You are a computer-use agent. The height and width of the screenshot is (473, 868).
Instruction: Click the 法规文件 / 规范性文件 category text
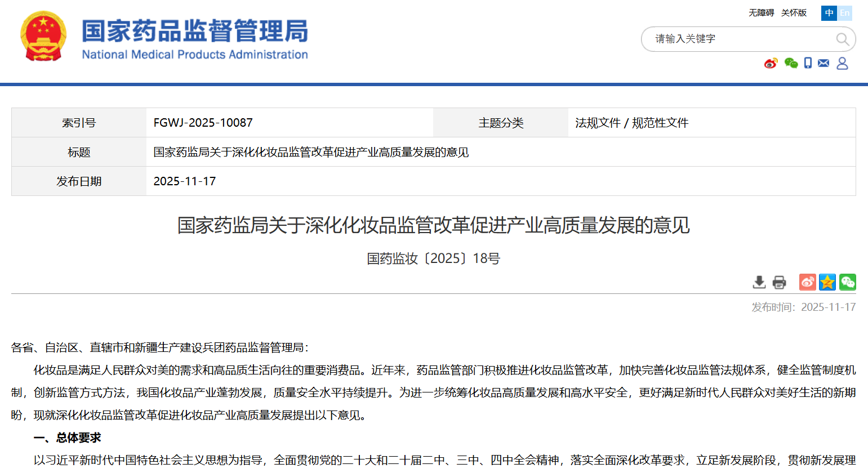pyautogui.click(x=631, y=123)
